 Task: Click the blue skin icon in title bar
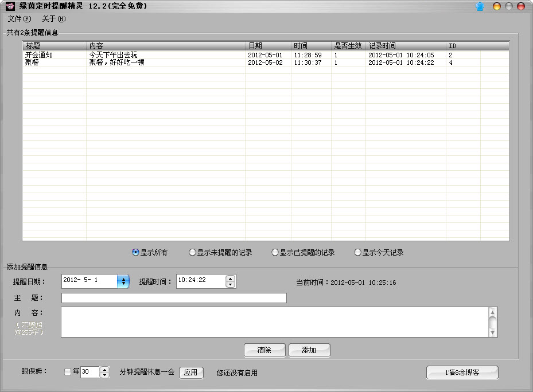[480, 6]
